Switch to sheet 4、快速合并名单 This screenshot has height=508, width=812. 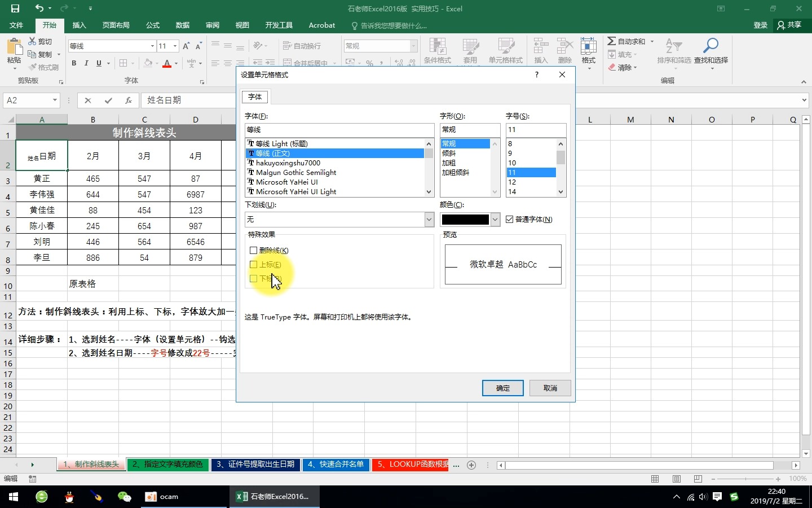pyautogui.click(x=336, y=465)
